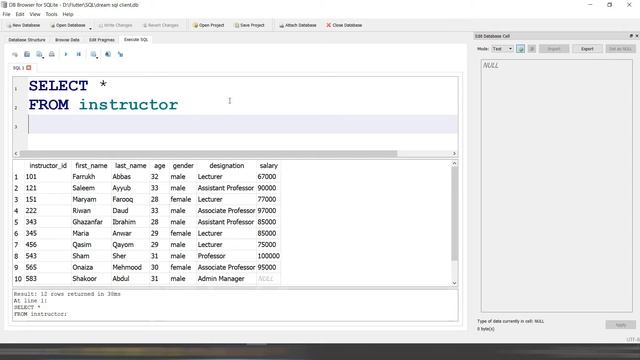Click the empty line 3 in the SQL editor
The image size is (640, 360).
pos(243,124)
